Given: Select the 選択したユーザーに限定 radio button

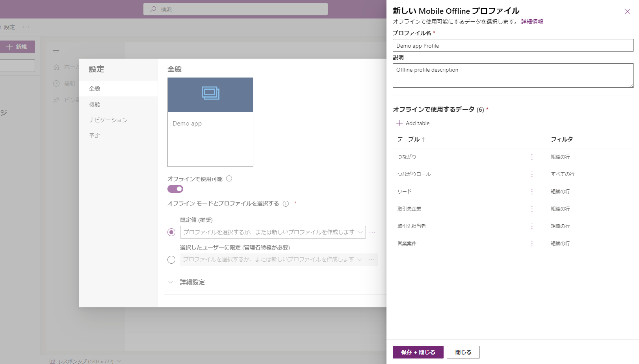Looking at the screenshot, I should click(x=171, y=260).
